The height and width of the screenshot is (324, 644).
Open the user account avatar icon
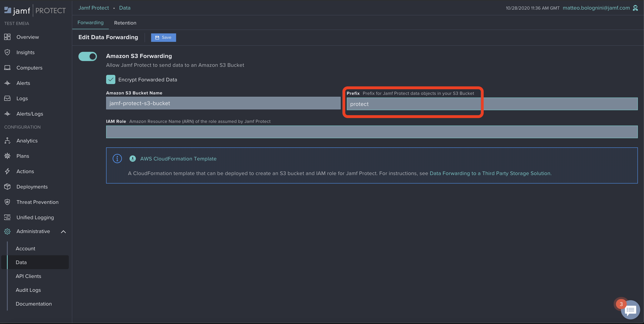coord(635,8)
